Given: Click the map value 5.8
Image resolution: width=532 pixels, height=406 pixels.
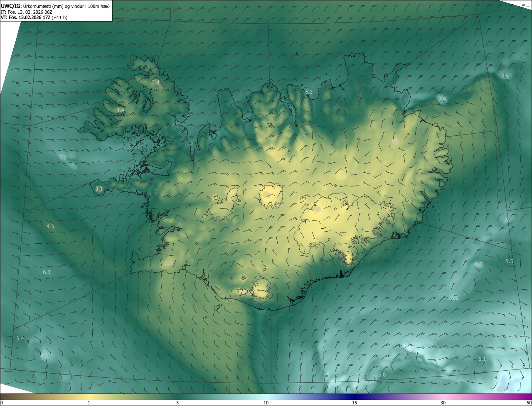Looking at the screenshot, I should click(382, 375).
